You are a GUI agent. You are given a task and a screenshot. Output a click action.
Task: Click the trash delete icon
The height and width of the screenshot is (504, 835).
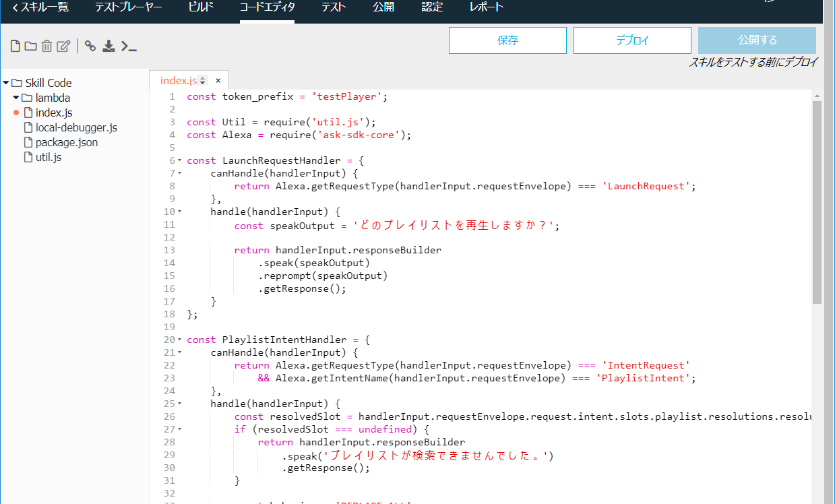pos(47,46)
